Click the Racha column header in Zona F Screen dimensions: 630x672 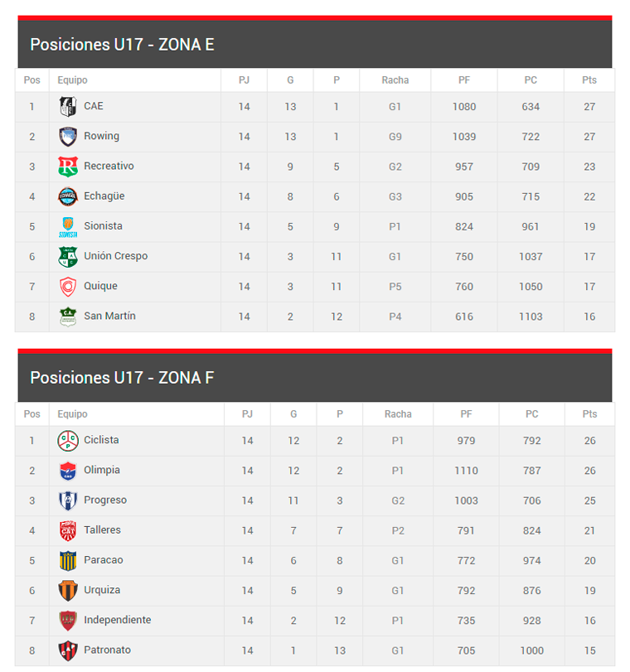pos(398,414)
